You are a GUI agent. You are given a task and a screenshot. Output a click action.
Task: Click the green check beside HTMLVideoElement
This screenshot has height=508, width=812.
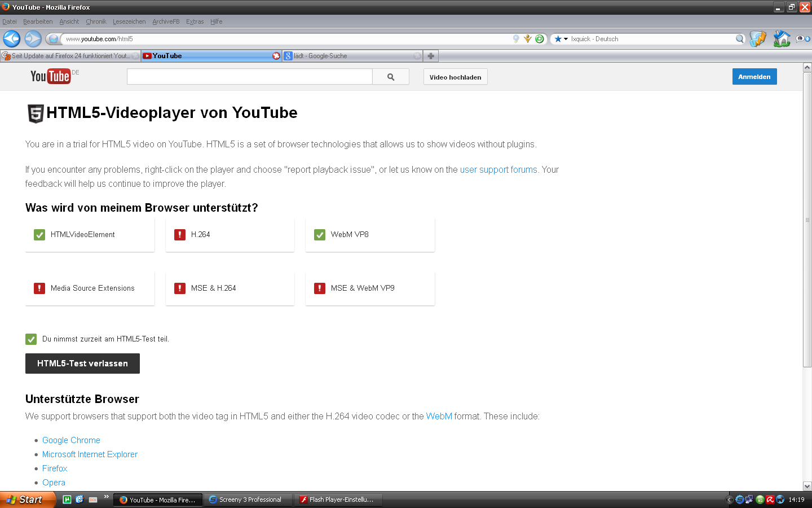[39, 234]
